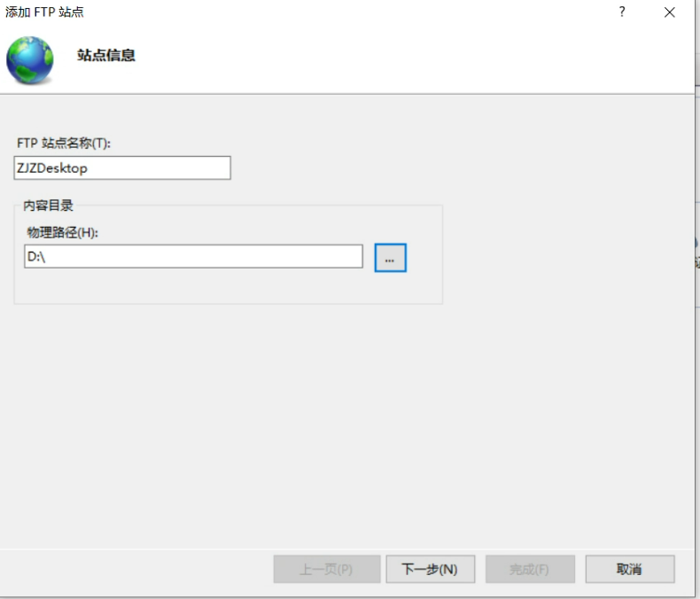Open folder browser with the ... button

pyautogui.click(x=390, y=258)
